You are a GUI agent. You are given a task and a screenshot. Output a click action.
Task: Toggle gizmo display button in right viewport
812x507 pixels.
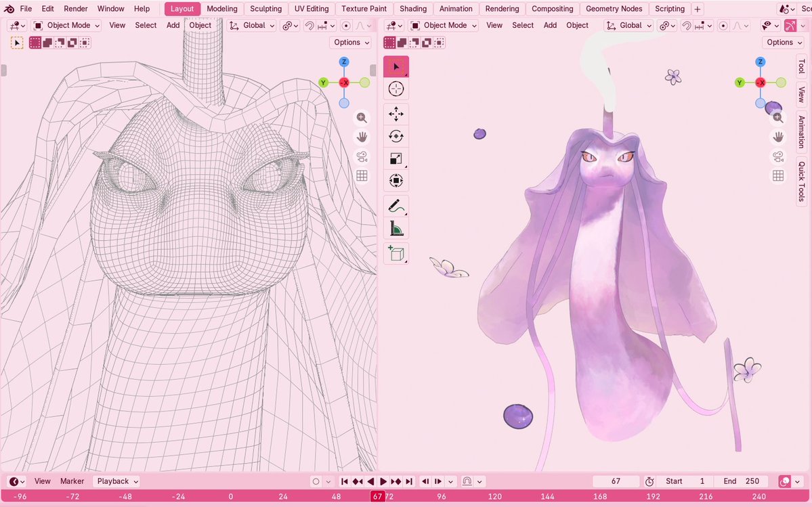tap(790, 25)
